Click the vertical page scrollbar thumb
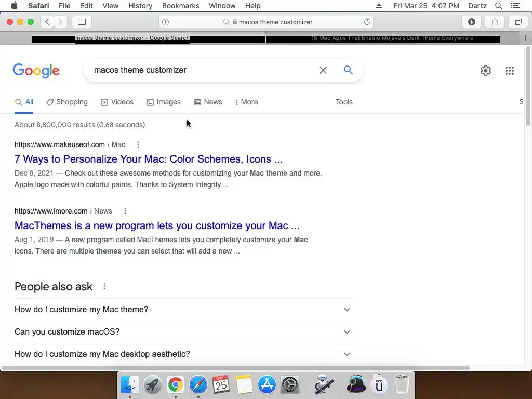This screenshot has width=532, height=399. 528,87
